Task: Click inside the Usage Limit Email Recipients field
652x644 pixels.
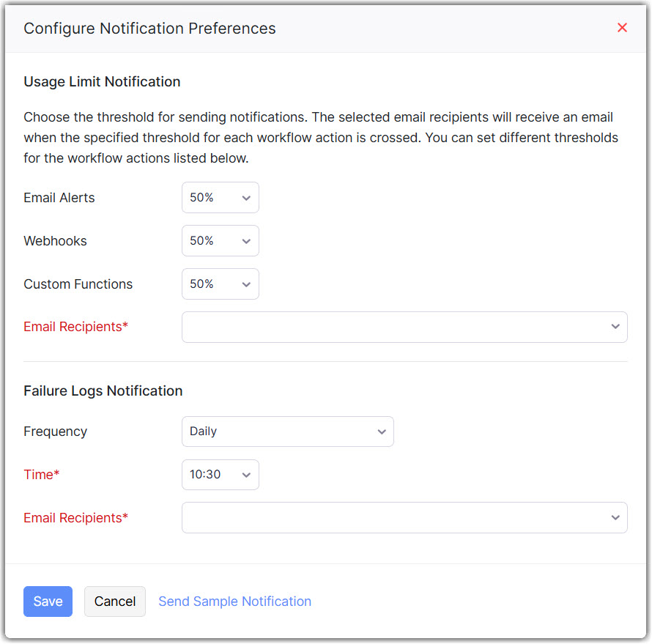Action: pyautogui.click(x=396, y=327)
